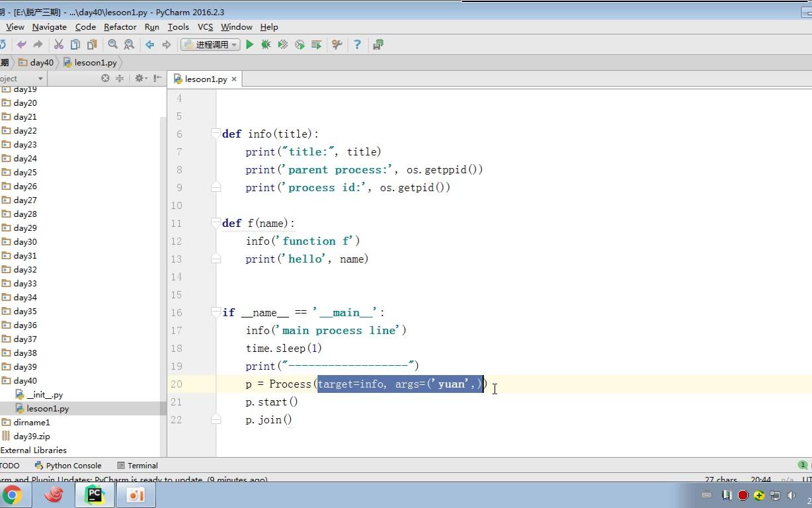Run the script with the green Run icon
Screen dimensions: 812x508
(x=249, y=44)
